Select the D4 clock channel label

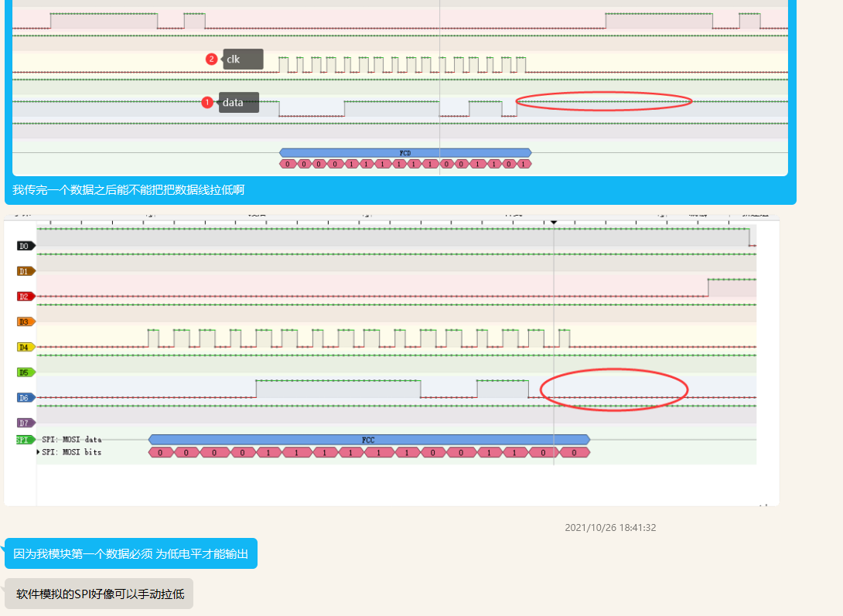tap(25, 348)
